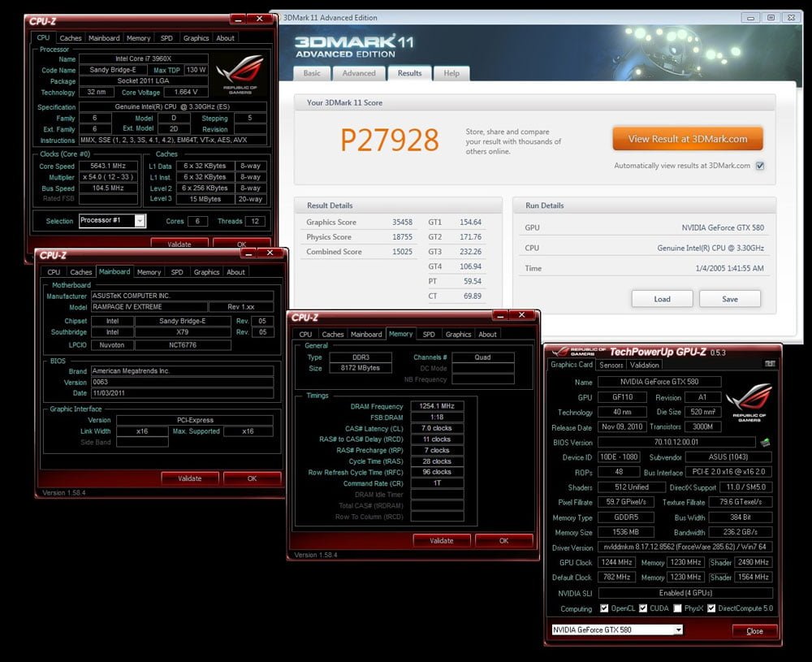Click the 3DMark 11 Advanced Edition logo

click(x=346, y=45)
